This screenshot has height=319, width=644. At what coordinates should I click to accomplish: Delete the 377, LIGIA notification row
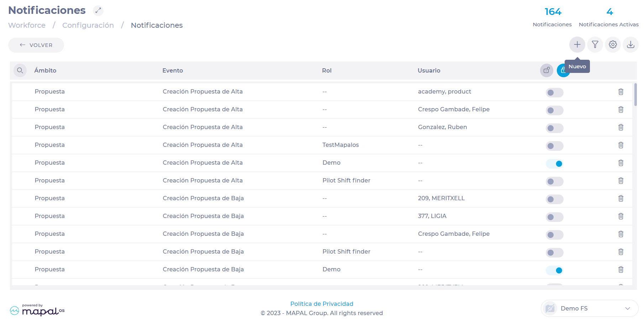pos(621,216)
